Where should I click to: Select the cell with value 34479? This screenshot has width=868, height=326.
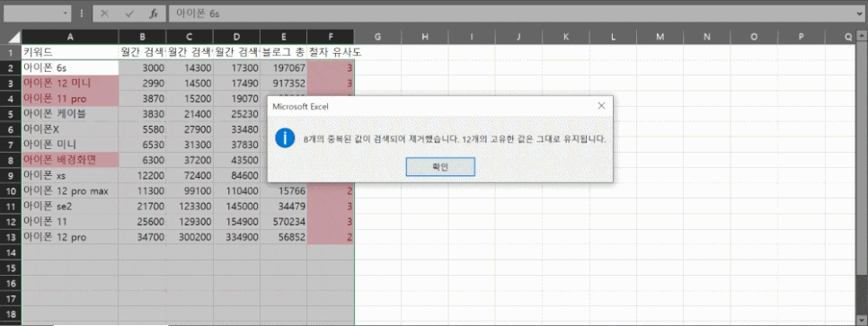coord(283,207)
